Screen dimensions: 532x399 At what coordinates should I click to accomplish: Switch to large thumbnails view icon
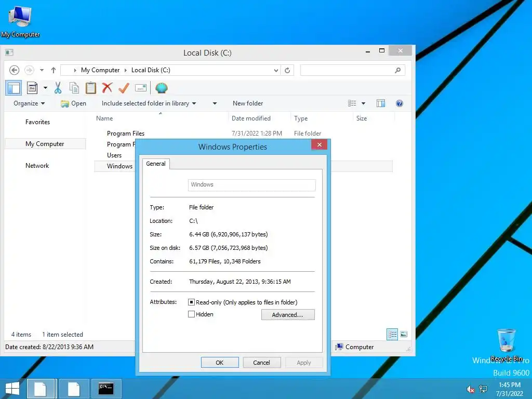point(404,334)
